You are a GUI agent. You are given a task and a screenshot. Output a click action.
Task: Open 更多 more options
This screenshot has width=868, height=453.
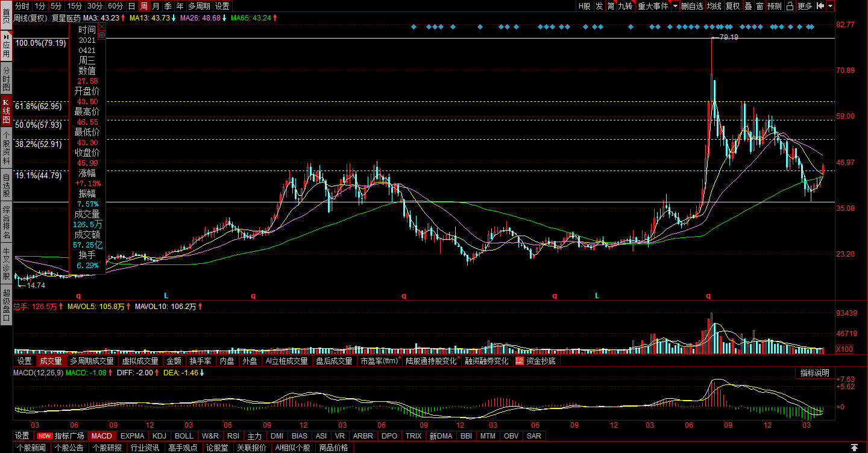point(805,6)
